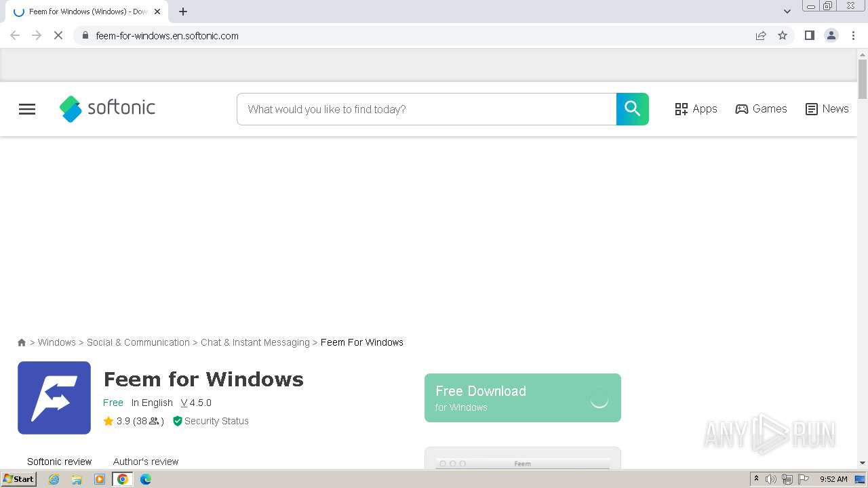This screenshot has height=488, width=868.
Task: Open Social & Communication breadcrumb
Action: (x=138, y=342)
